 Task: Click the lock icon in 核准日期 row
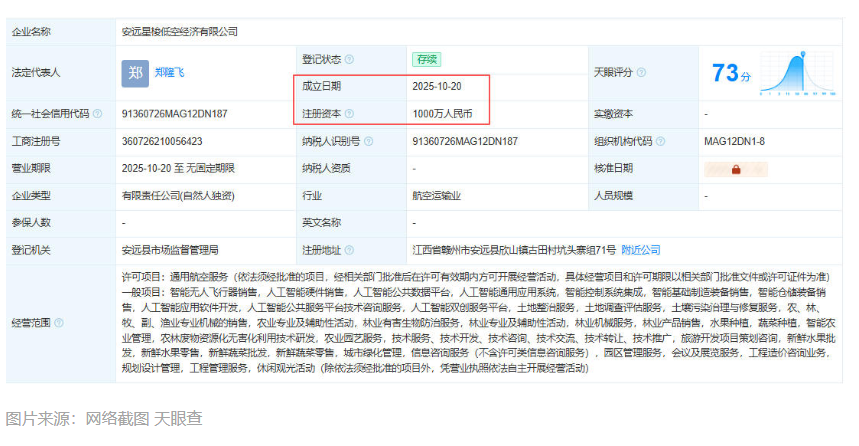point(735,169)
